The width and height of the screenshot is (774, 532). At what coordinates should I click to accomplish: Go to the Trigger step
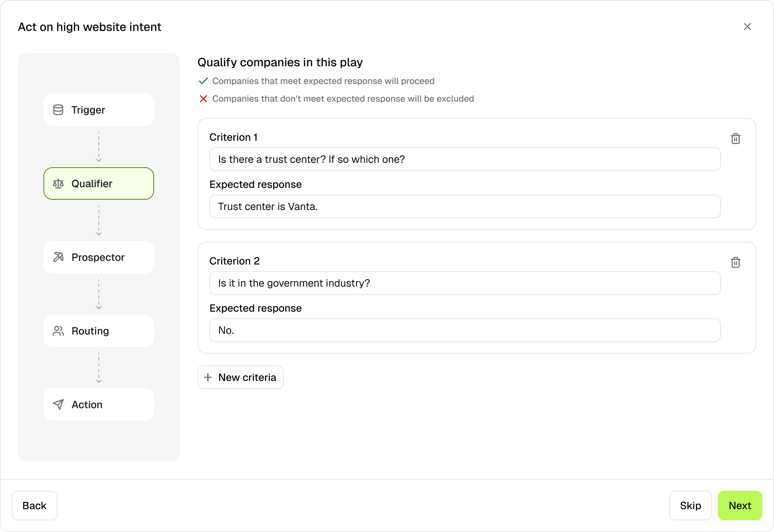[x=99, y=110]
